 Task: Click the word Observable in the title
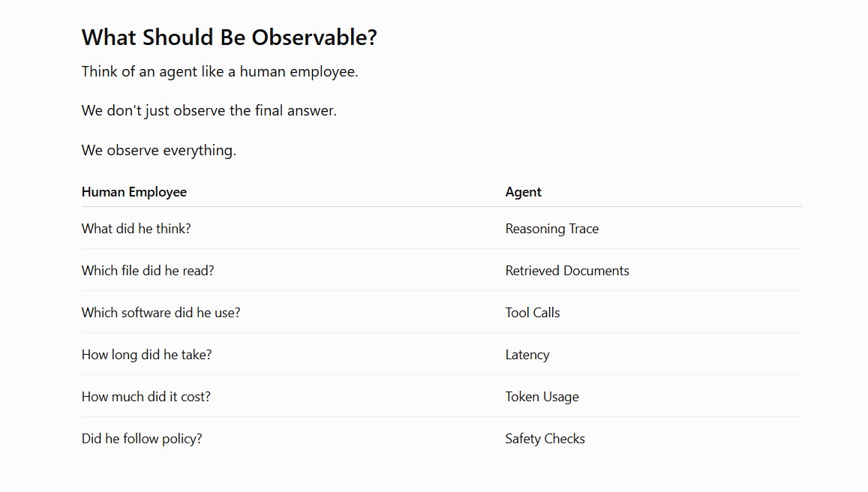314,37
